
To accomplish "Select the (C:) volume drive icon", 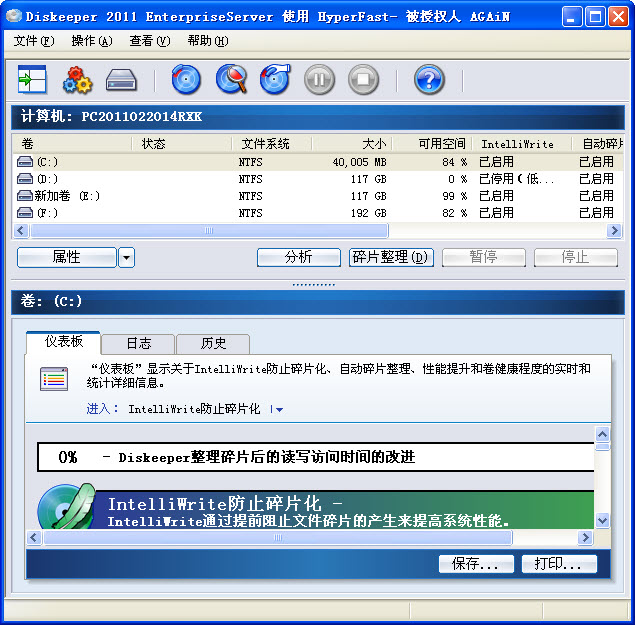I will tap(25, 162).
